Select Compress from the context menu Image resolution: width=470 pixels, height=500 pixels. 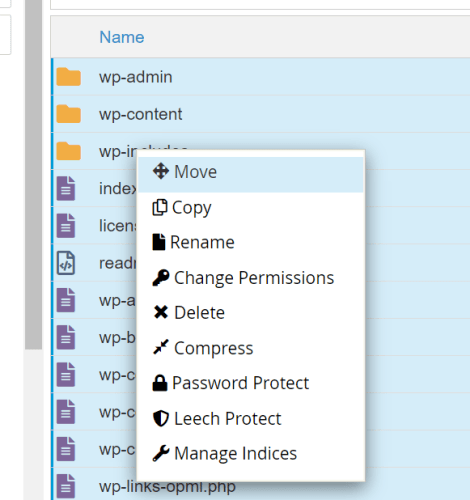click(250, 348)
